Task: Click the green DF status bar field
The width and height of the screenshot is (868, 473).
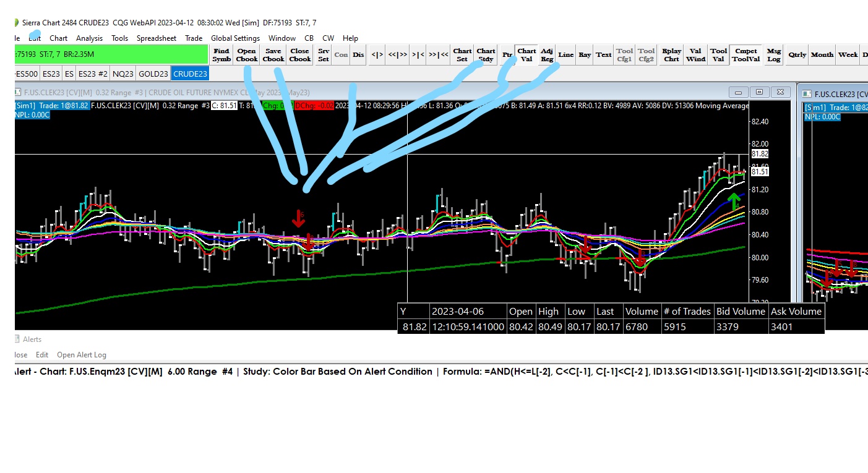Action: pos(111,54)
